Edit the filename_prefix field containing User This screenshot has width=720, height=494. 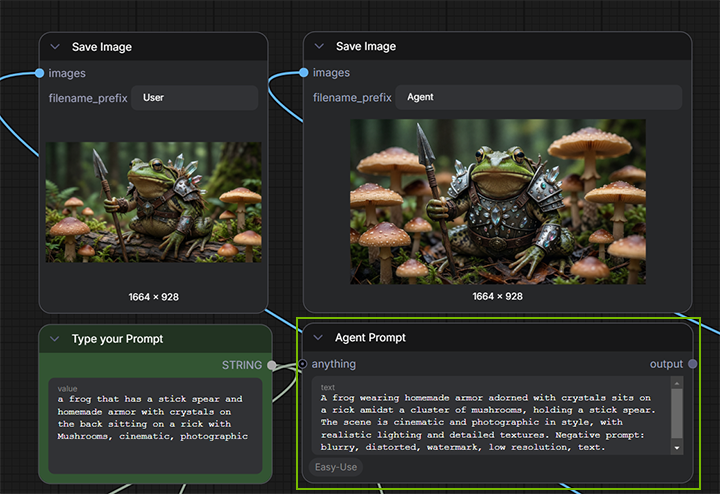click(x=195, y=98)
